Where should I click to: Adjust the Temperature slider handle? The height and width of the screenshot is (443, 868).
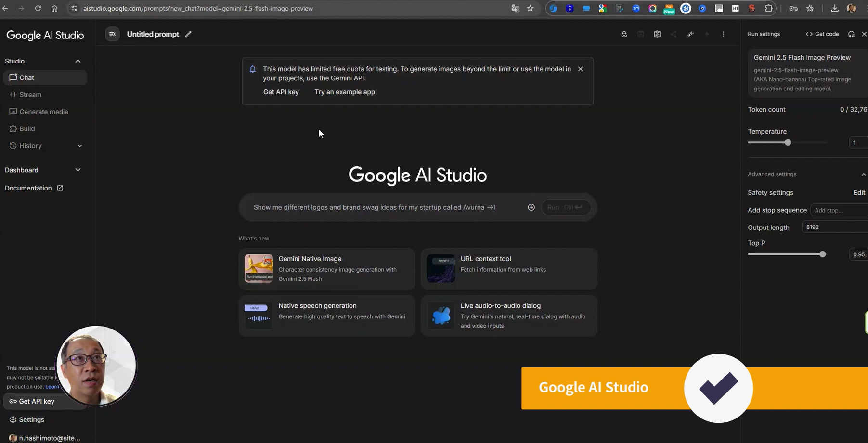pos(788,142)
